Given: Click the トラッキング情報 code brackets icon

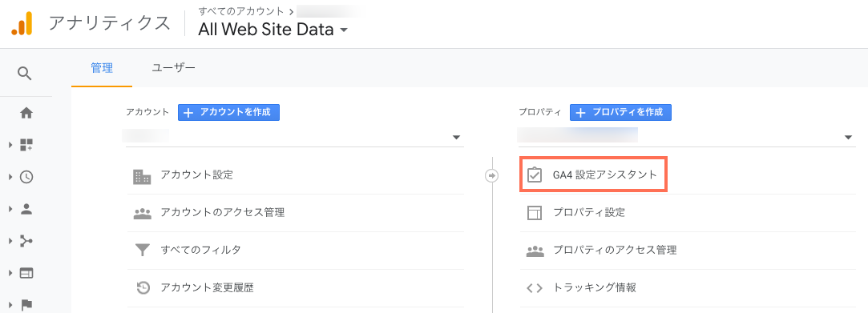Looking at the screenshot, I should (x=535, y=287).
